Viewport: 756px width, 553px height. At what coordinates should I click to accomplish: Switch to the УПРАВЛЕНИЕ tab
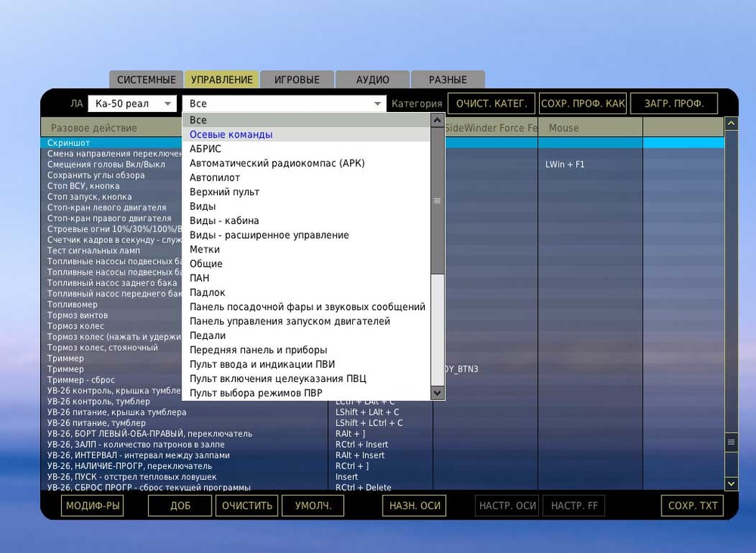click(222, 79)
